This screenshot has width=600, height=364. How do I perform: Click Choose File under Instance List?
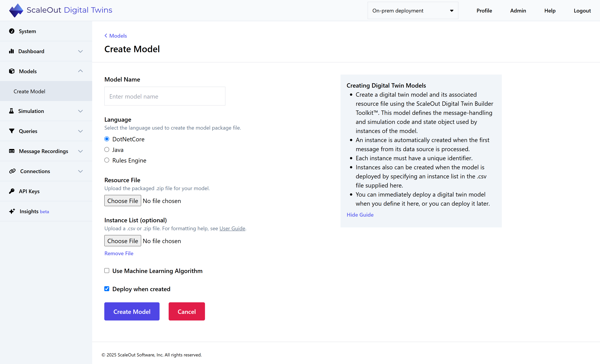pos(122,241)
